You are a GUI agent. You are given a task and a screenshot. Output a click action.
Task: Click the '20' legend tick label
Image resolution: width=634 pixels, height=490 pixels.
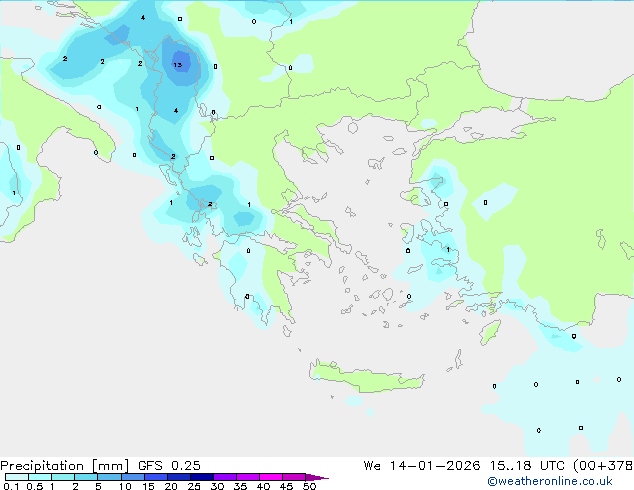[171, 486]
